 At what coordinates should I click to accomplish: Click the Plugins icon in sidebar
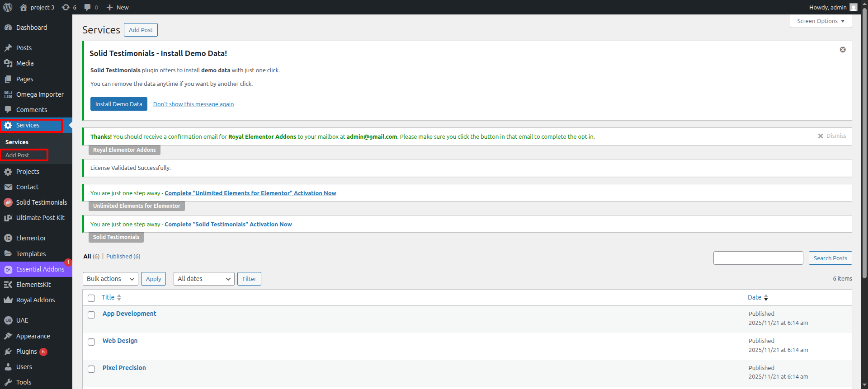click(x=8, y=352)
